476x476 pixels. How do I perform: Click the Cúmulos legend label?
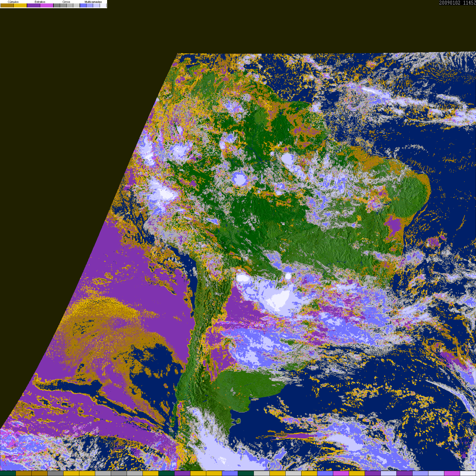tap(13, 2)
